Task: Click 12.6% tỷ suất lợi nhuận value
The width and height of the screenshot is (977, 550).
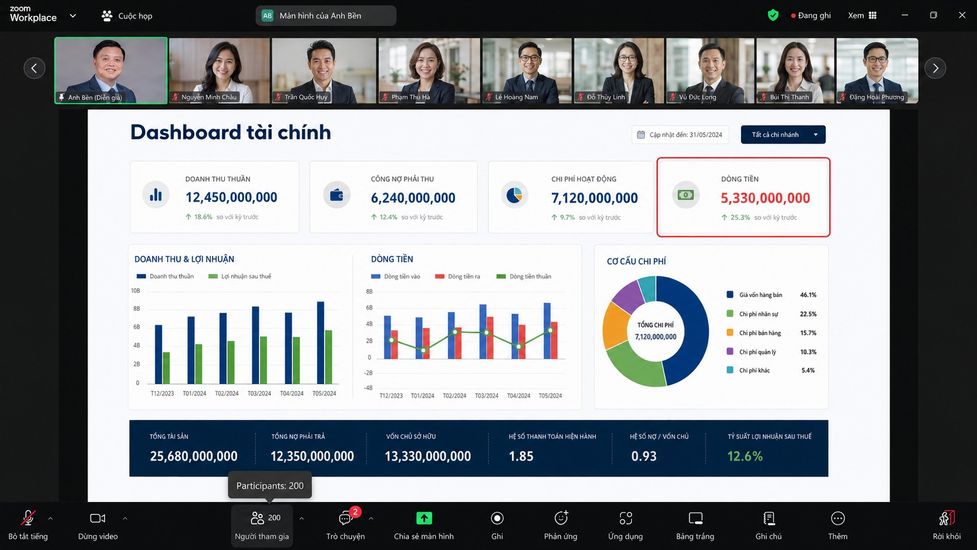Action: click(745, 456)
